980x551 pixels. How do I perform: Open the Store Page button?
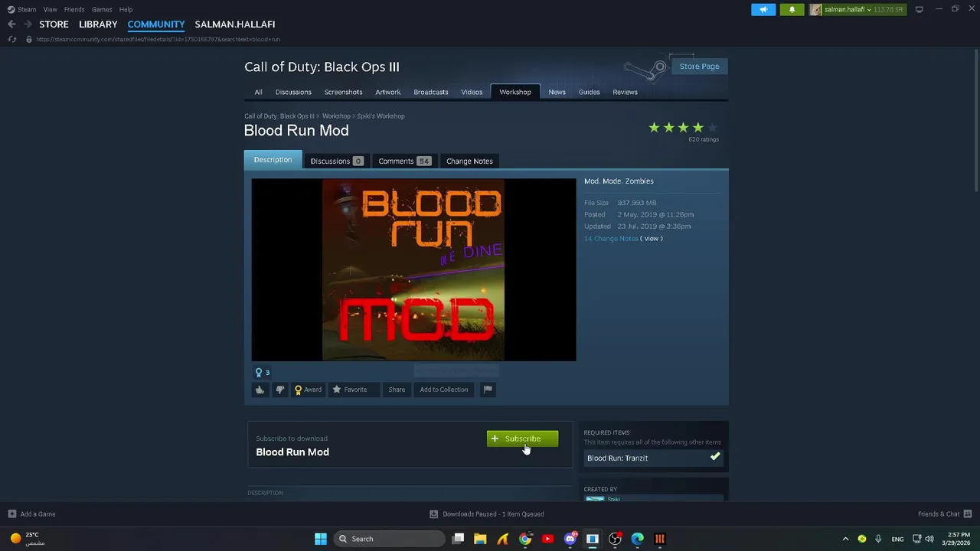click(699, 67)
